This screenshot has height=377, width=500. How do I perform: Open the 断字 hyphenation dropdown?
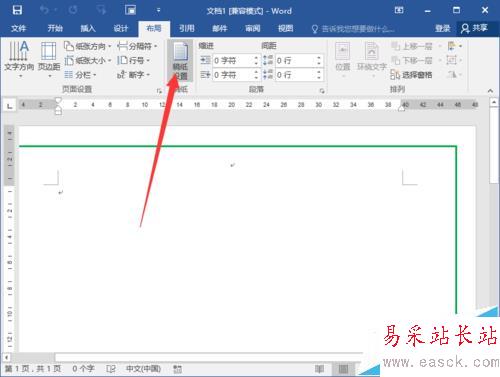click(x=133, y=75)
